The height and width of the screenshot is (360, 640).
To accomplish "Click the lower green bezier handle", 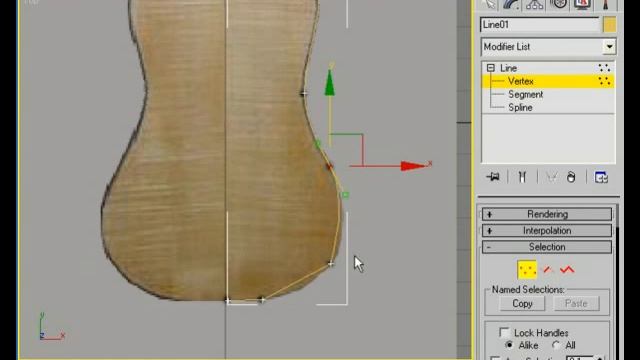I will (x=345, y=195).
